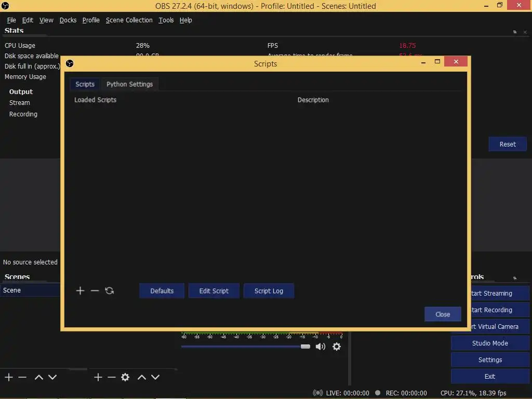The image size is (532, 399).
Task: Enable Studio Mode
Action: pyautogui.click(x=490, y=343)
